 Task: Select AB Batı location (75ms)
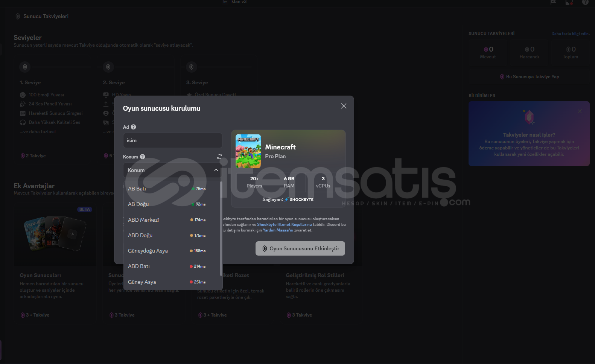point(172,189)
